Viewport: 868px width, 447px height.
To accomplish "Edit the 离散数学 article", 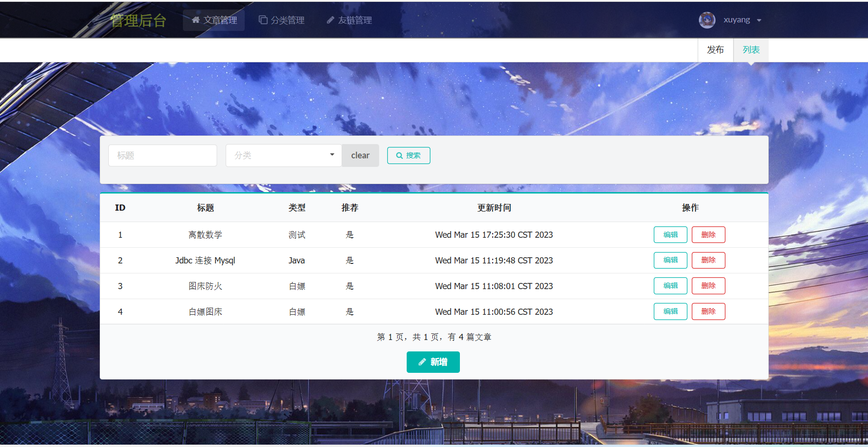I will [670, 235].
